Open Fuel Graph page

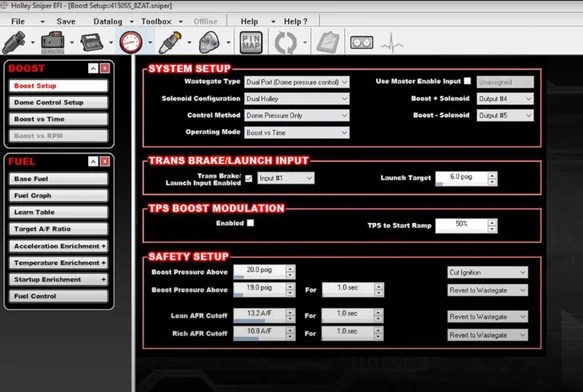pyautogui.click(x=58, y=195)
